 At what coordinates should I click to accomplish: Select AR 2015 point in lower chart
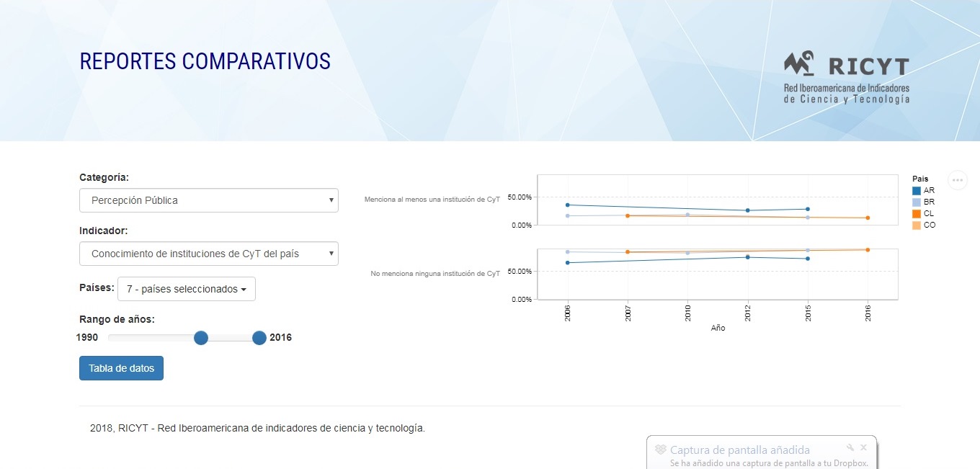[x=808, y=259]
